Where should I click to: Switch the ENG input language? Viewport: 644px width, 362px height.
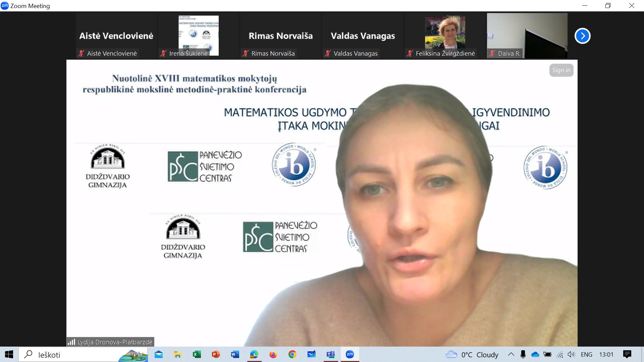(586, 354)
